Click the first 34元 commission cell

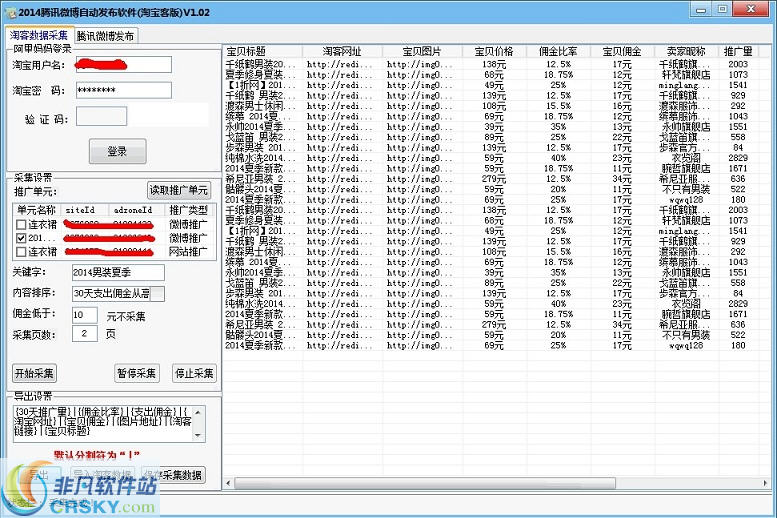click(x=622, y=179)
